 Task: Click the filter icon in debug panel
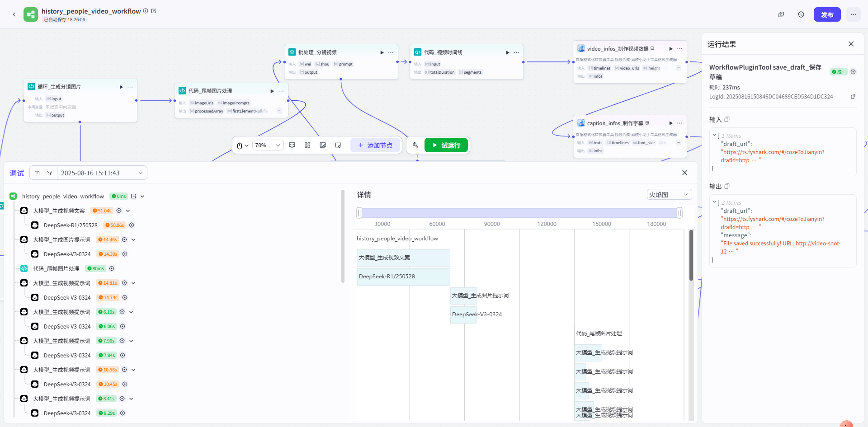pos(50,173)
